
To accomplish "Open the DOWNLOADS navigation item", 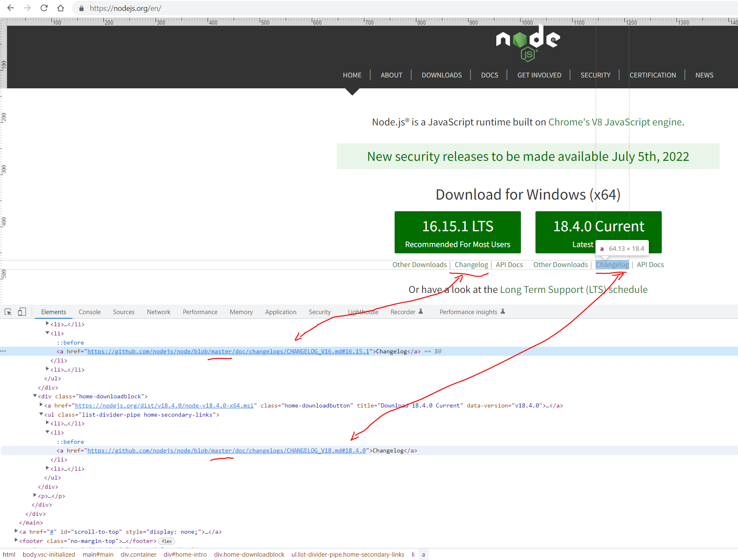I will [441, 75].
